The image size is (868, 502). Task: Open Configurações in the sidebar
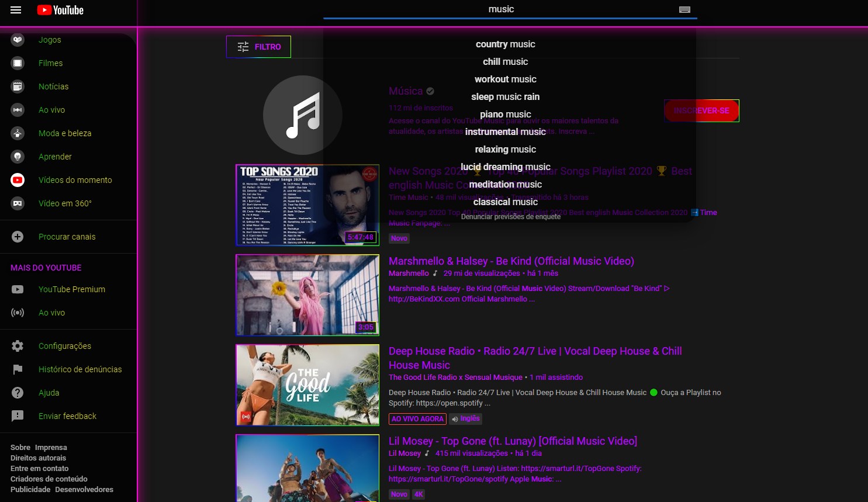65,346
